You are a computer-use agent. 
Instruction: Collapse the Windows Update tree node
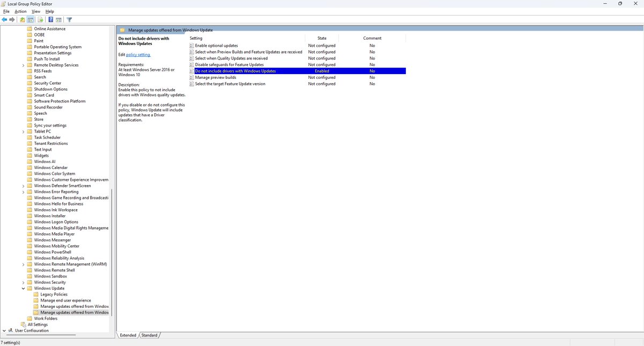point(23,289)
